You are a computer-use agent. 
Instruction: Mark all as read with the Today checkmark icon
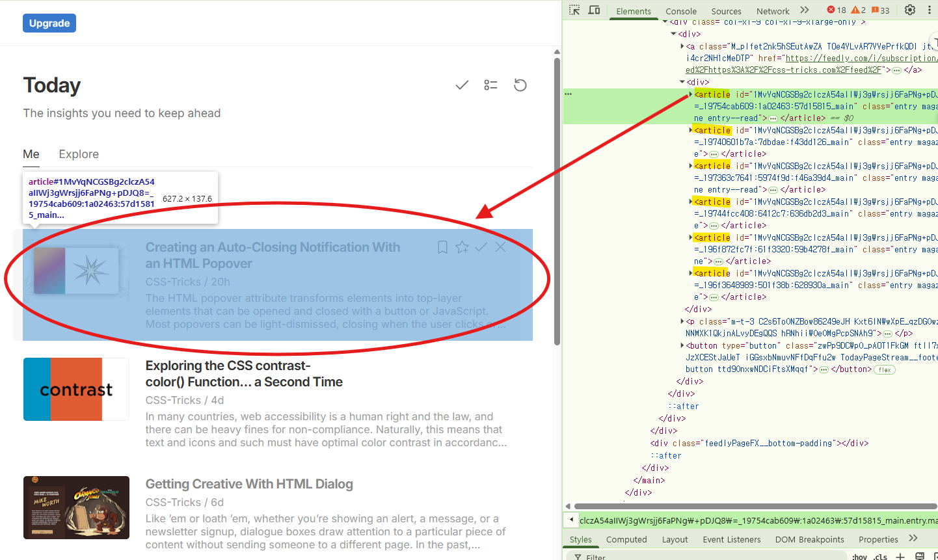point(462,85)
